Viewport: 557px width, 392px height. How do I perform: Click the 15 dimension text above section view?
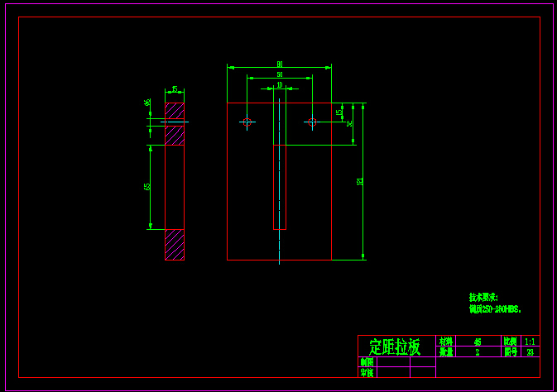coord(175,88)
